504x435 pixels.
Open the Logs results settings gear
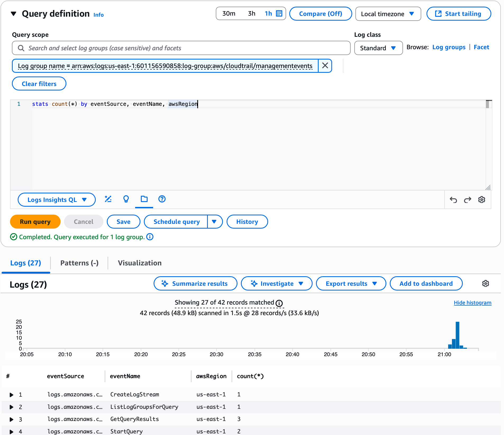(x=485, y=284)
